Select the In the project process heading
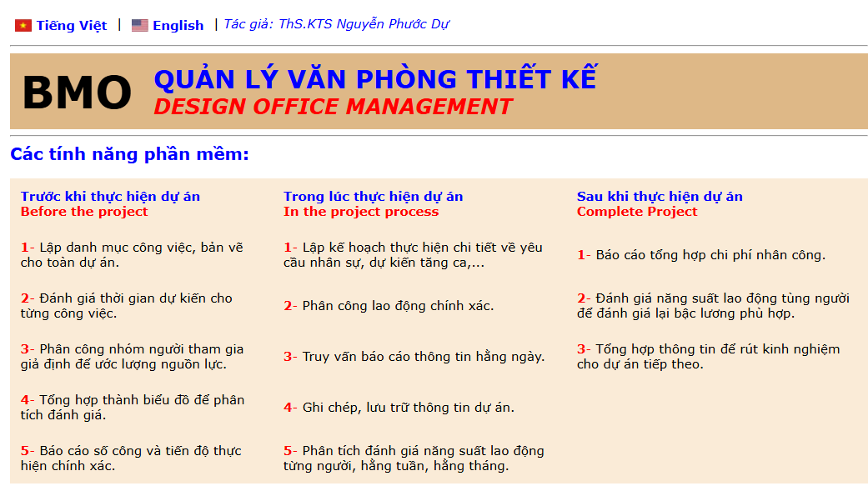868x491 pixels. 360,212
